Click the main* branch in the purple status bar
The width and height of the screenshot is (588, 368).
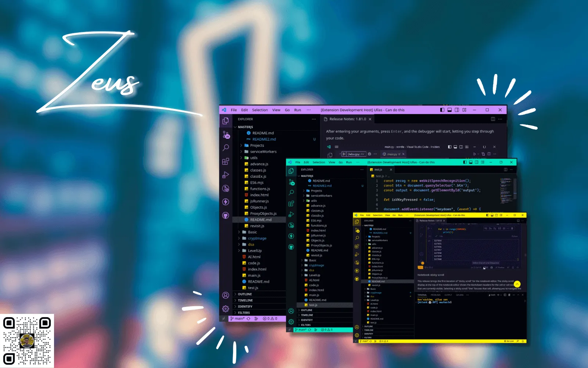pos(237,319)
